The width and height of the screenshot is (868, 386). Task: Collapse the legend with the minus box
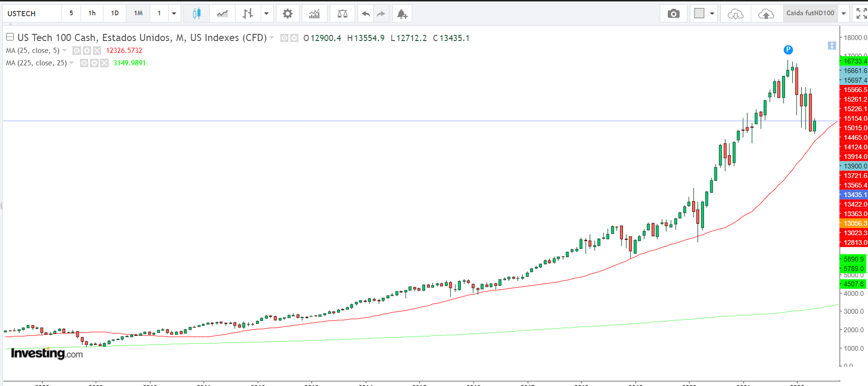pos(10,37)
